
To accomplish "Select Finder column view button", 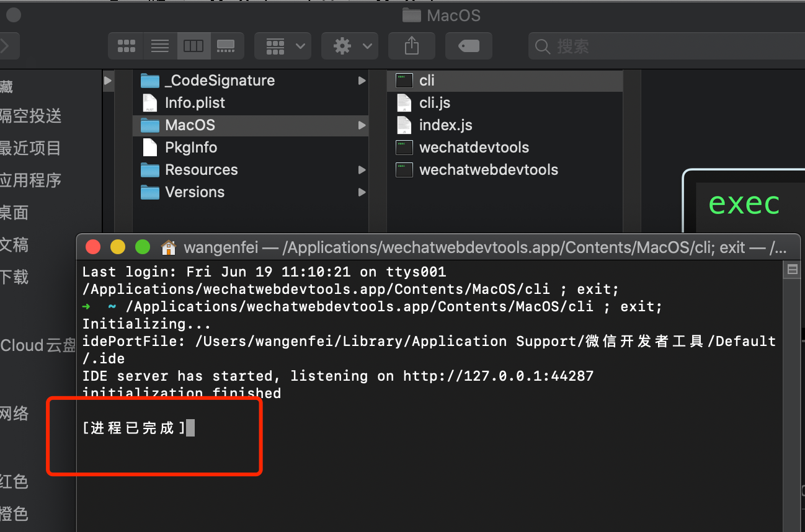I will pyautogui.click(x=193, y=46).
